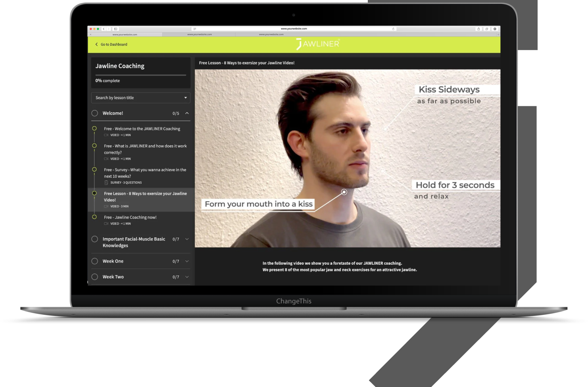
Task: Click the survey document icon next to 3 QUESTIONS
Action: 106,183
